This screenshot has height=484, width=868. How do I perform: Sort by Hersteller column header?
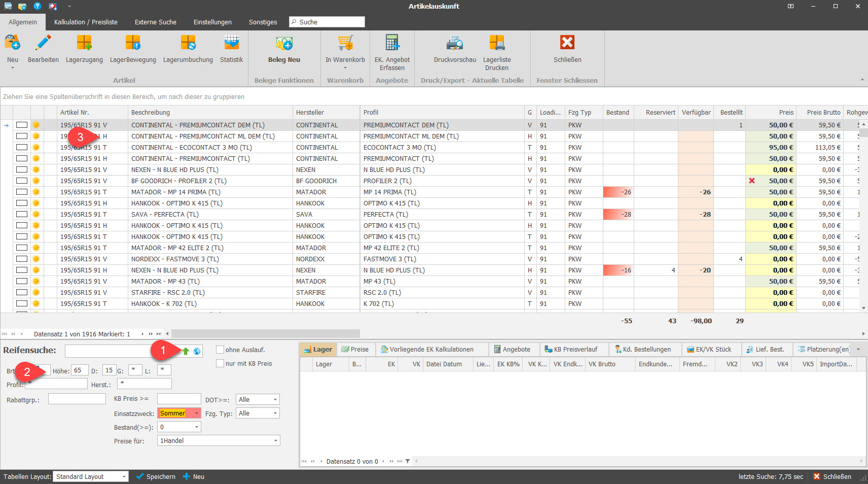(x=326, y=113)
